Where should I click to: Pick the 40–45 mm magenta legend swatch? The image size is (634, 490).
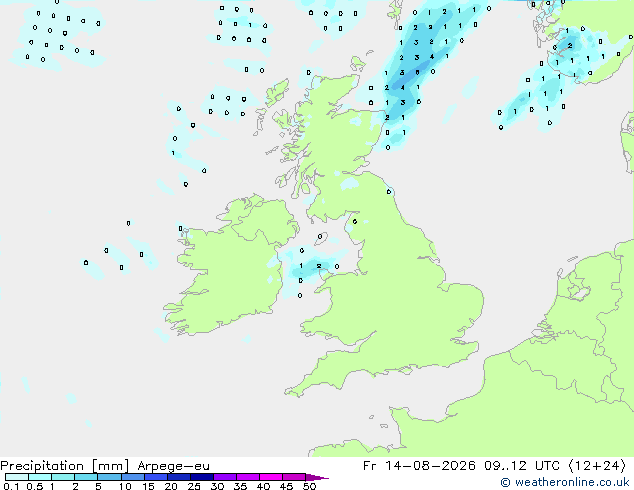point(271,477)
